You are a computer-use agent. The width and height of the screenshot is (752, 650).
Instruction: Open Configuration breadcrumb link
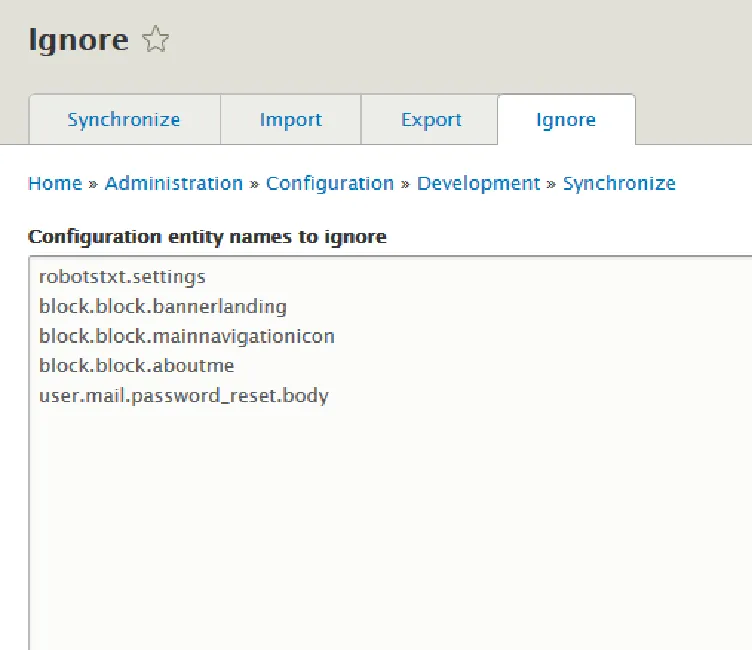coord(330,183)
